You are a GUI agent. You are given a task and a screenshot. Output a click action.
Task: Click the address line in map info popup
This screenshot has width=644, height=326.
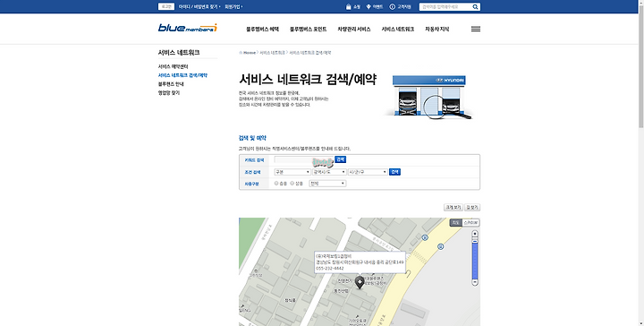point(360,262)
